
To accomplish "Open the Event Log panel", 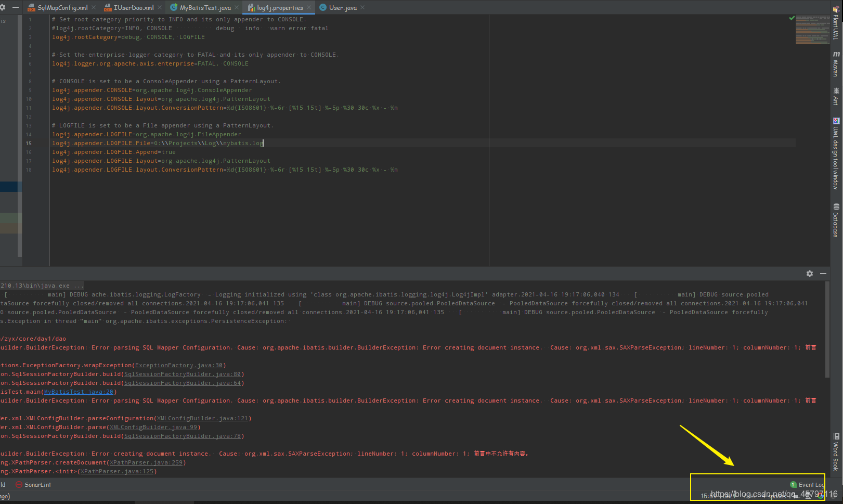I will pos(807,485).
